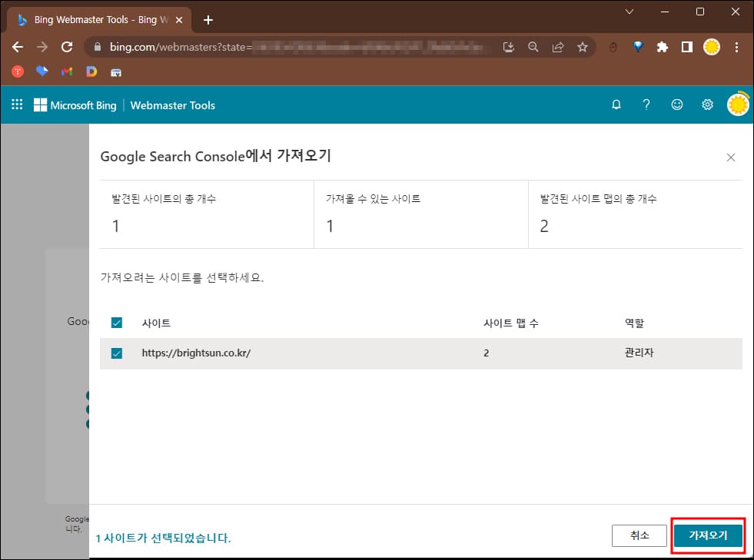Reload the page with the refresh icon
754x560 pixels.
(67, 47)
